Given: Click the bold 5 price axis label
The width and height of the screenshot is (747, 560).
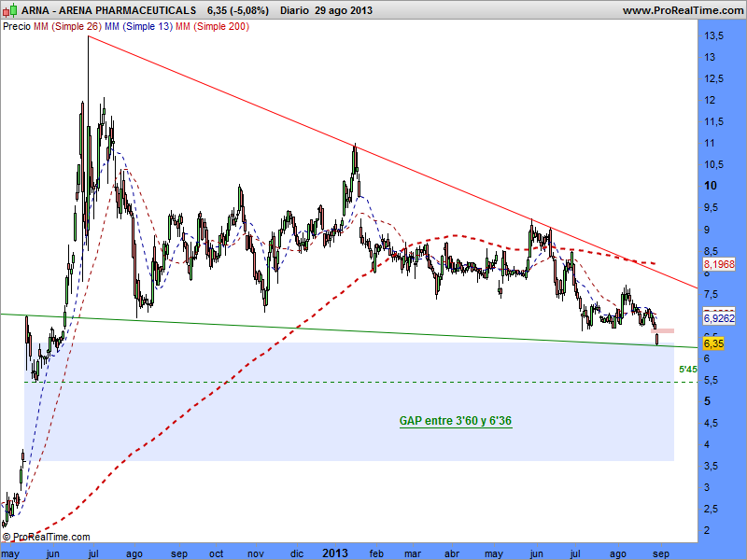Looking at the screenshot, I should tap(708, 401).
